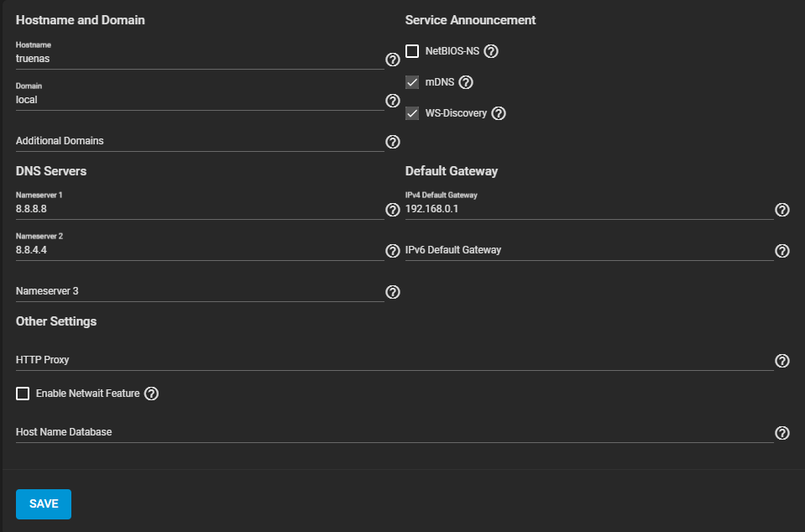Viewport: 805px width, 532px height.
Task: Open help for IPv4 Default Gateway
Action: pyautogui.click(x=781, y=210)
